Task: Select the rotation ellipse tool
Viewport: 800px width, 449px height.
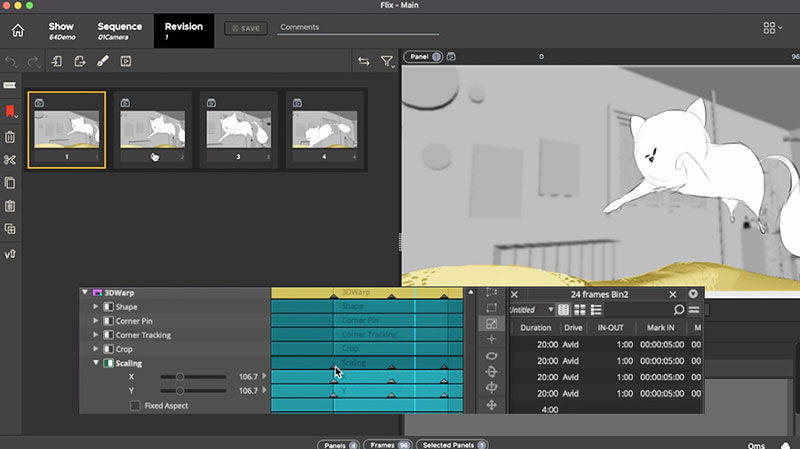Action: 491,356
